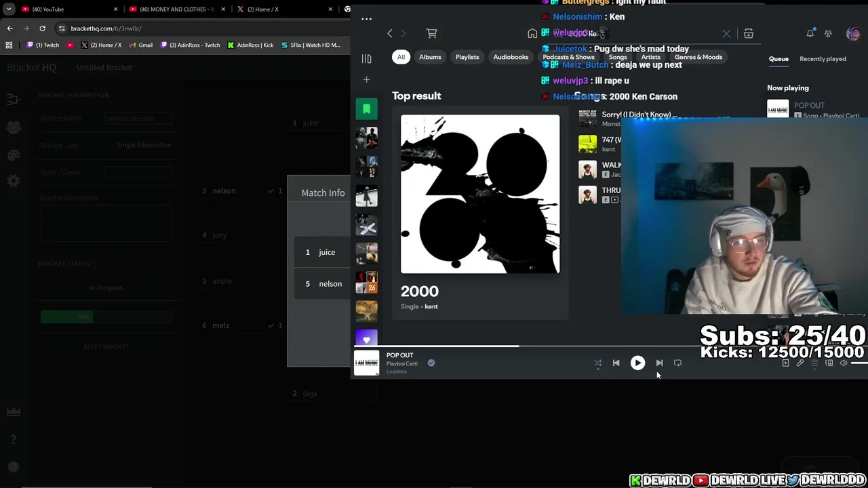868x488 pixels.
Task: Open the kent artist link
Action: pos(431,306)
